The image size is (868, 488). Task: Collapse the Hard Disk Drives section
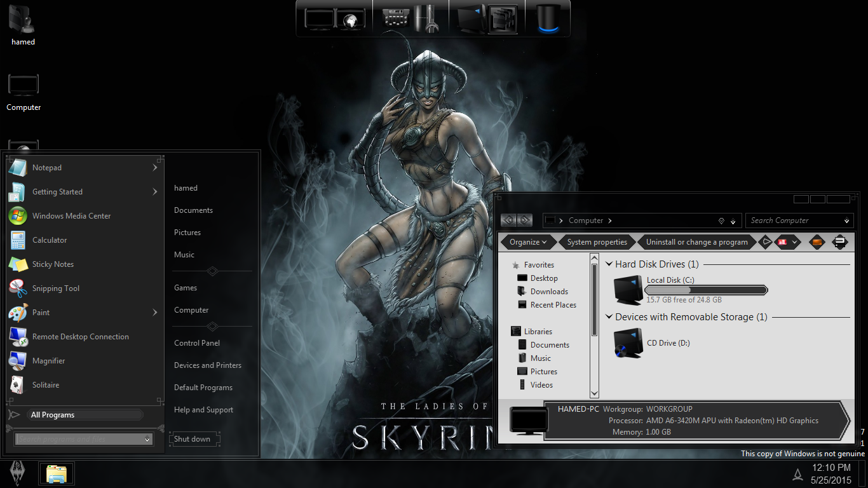(x=609, y=264)
